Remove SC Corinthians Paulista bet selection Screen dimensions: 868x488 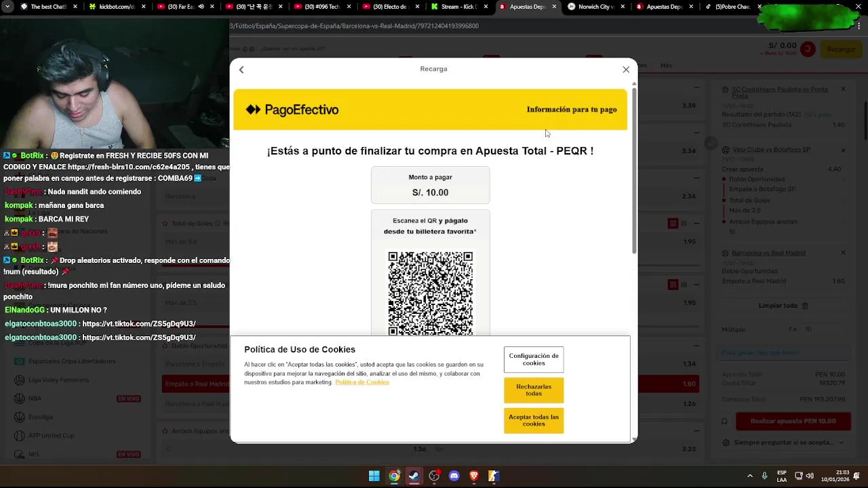843,89
